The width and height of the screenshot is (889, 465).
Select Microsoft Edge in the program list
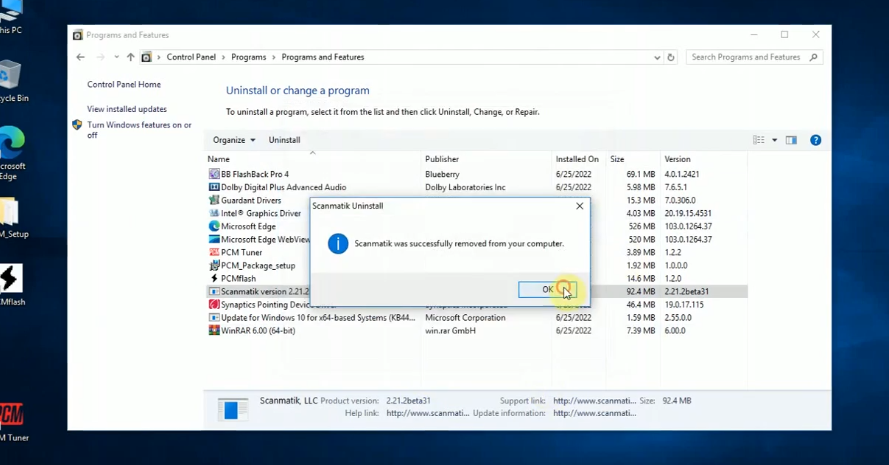248,226
